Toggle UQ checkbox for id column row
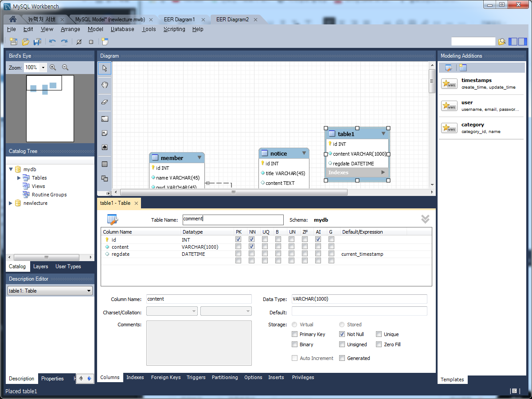This screenshot has width=532, height=399. [x=265, y=239]
